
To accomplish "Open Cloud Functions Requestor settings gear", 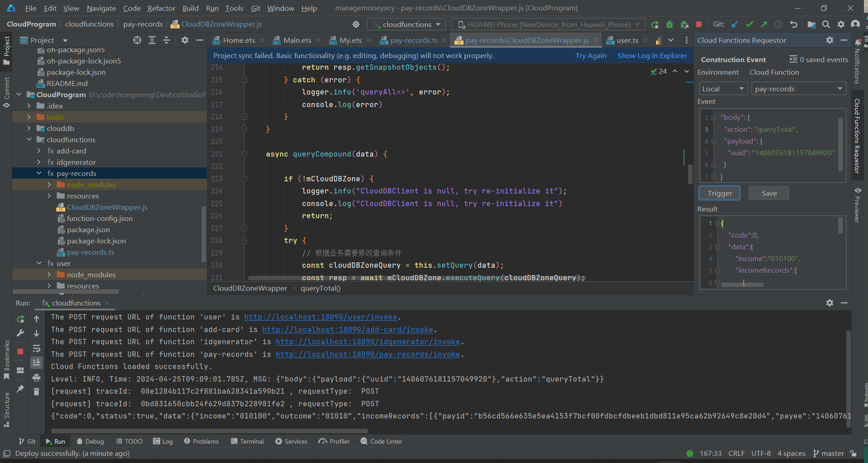I will pos(830,40).
